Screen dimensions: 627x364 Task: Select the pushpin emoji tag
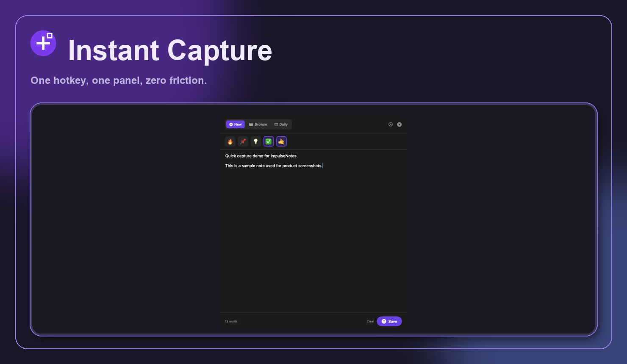243,141
